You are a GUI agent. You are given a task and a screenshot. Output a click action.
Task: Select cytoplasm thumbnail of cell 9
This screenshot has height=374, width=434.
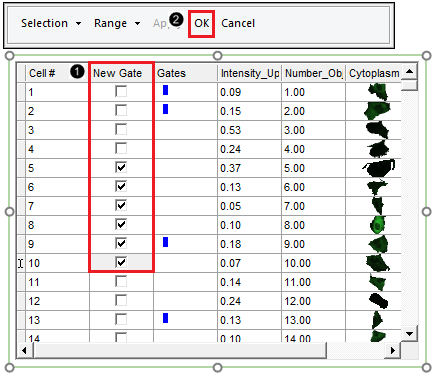click(378, 244)
